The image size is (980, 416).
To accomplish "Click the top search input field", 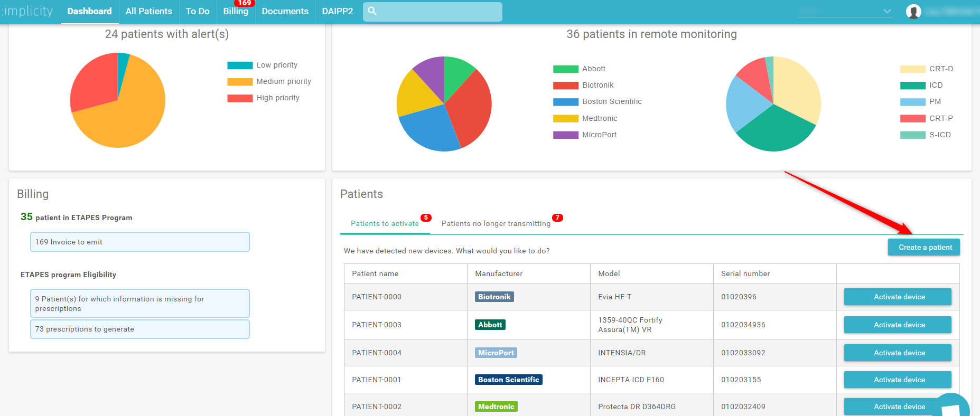I will tap(433, 12).
